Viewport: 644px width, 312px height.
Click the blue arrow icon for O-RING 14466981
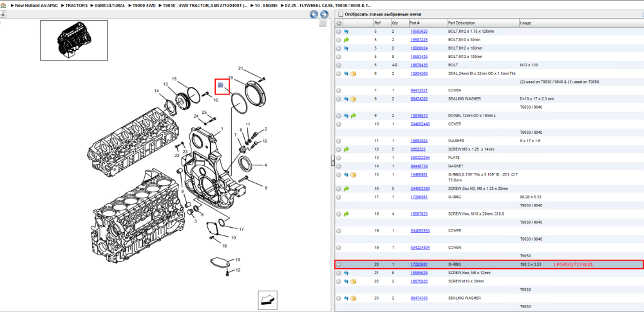coord(346,175)
